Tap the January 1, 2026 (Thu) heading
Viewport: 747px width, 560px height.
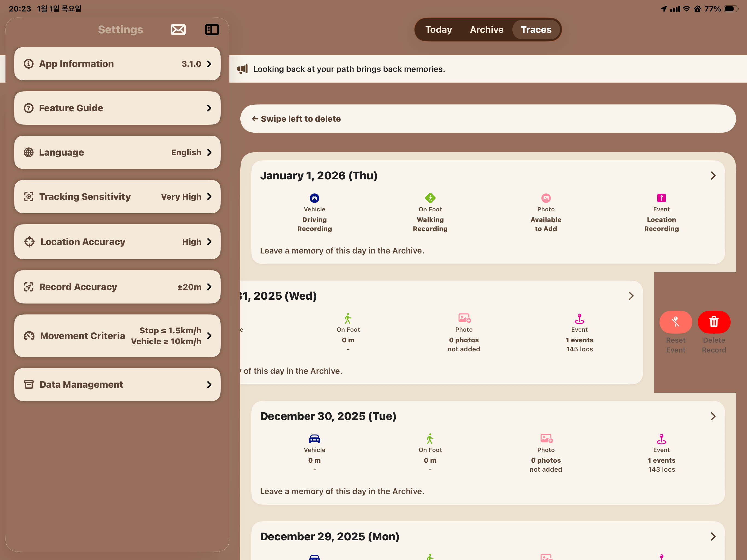click(x=319, y=176)
